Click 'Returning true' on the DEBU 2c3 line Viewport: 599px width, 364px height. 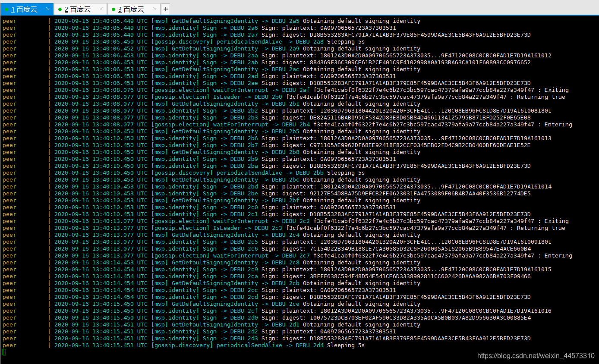coord(541,228)
